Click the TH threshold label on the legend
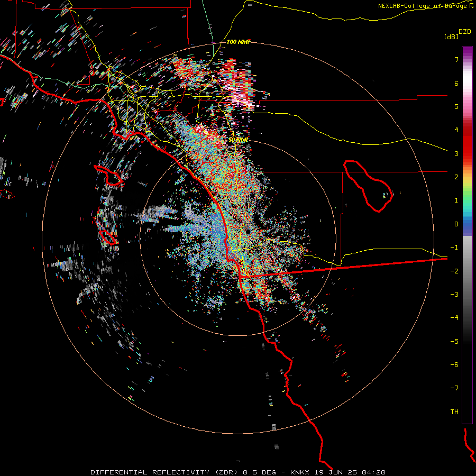The width and height of the screenshot is (476, 476). [x=454, y=412]
